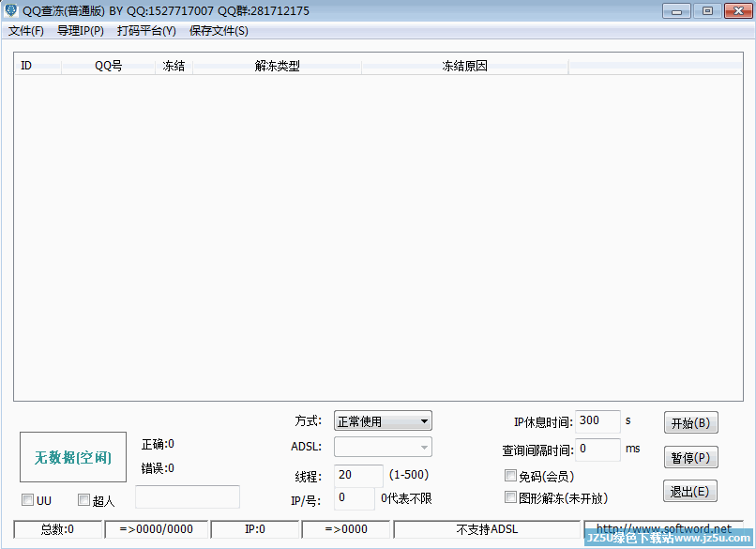Click the 无数据[空闲] status box
Image resolution: width=756 pixels, height=549 pixels.
pyautogui.click(x=73, y=457)
